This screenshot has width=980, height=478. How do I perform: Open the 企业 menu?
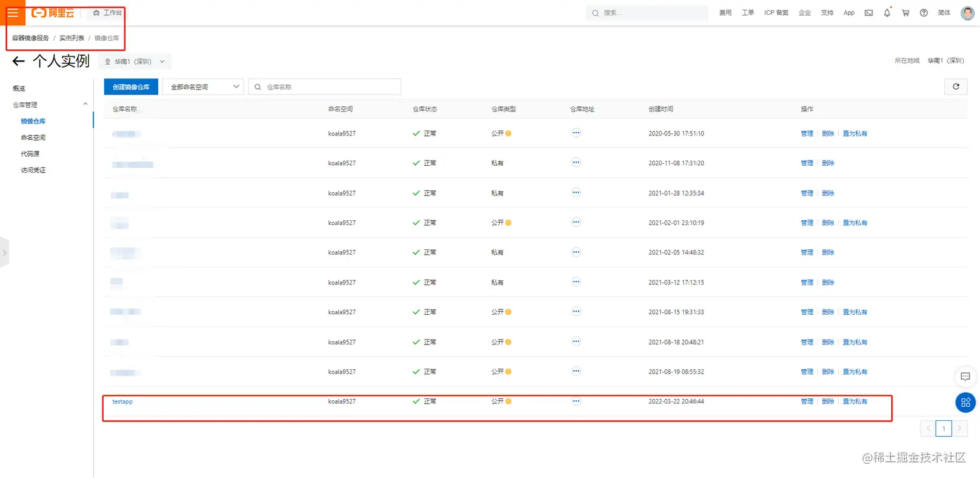[x=805, y=13]
